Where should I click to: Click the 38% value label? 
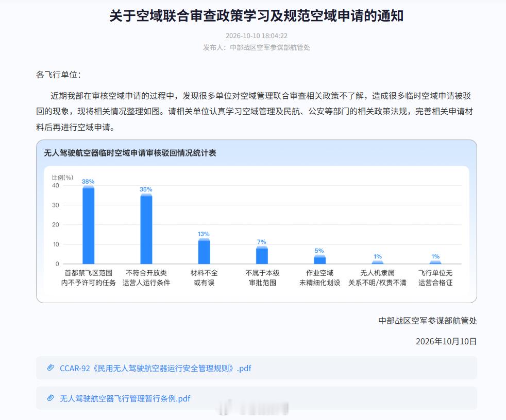(88, 182)
